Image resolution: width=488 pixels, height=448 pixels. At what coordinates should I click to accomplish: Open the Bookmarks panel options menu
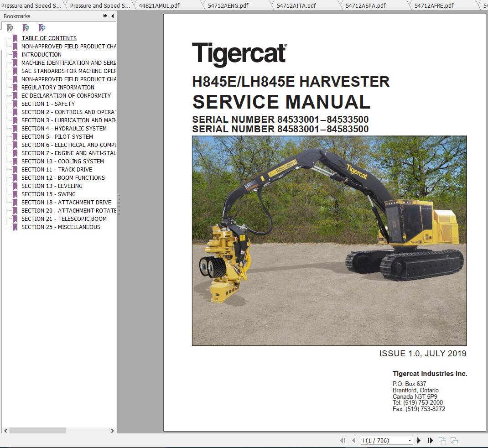coord(105,16)
